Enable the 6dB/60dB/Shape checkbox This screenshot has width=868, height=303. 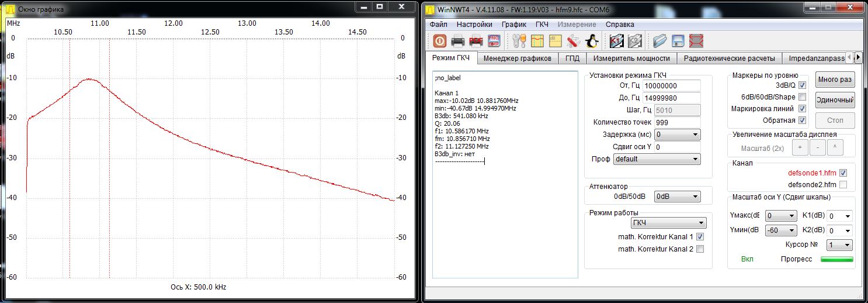(802, 97)
